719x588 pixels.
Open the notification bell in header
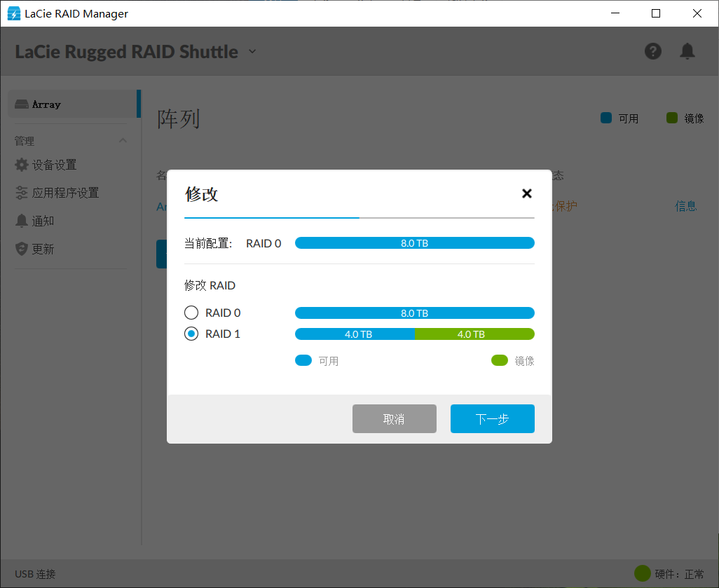tap(687, 51)
